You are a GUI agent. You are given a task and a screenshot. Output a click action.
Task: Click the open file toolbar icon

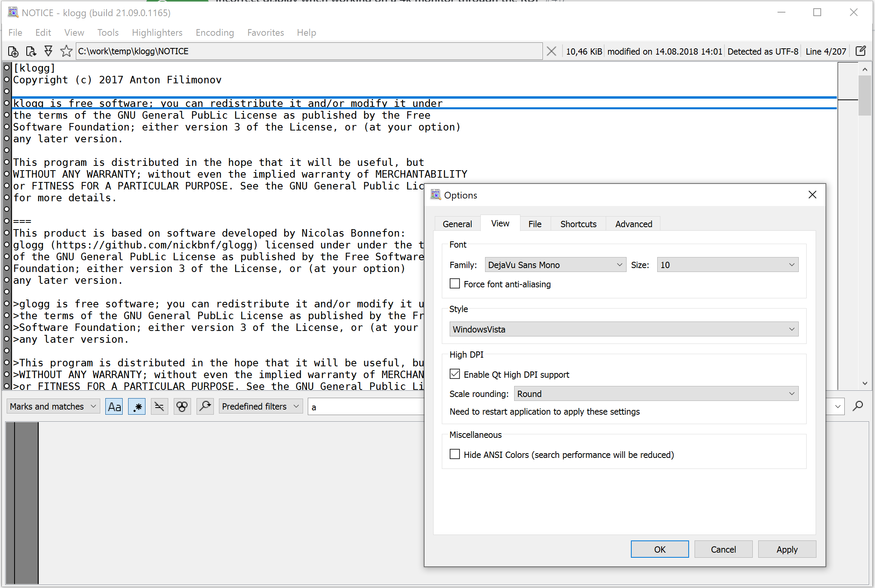13,51
